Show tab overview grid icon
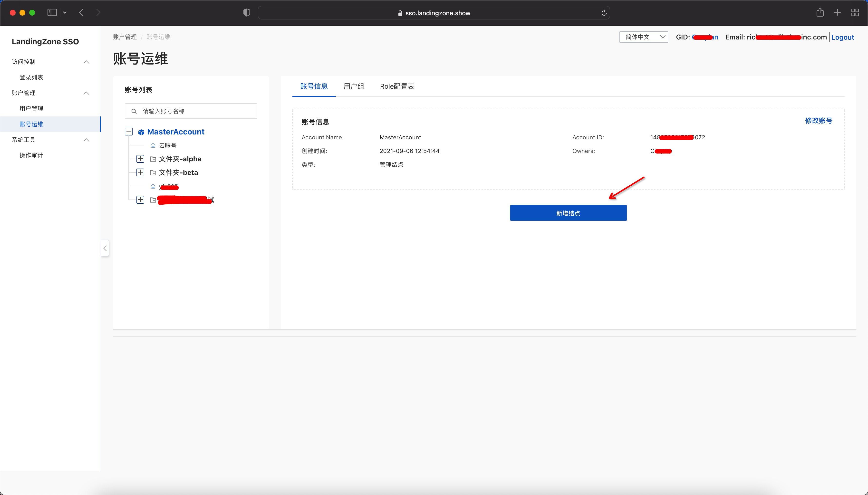The image size is (868, 495). pos(855,13)
